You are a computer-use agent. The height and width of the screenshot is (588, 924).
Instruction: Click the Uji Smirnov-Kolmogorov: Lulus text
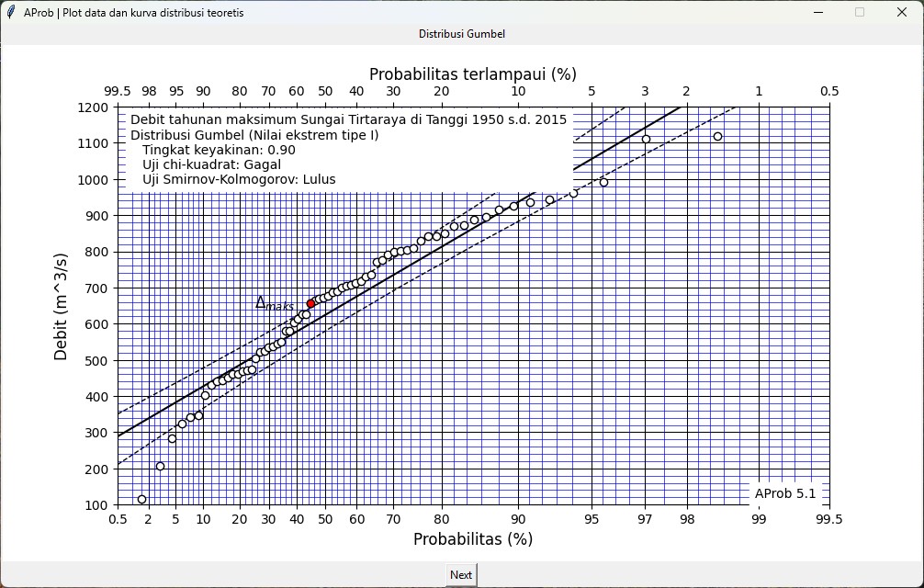coord(239,180)
